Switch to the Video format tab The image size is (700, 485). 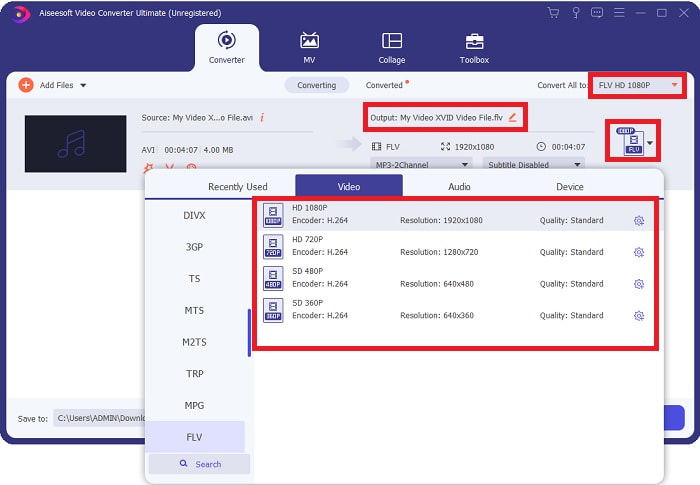(x=349, y=186)
